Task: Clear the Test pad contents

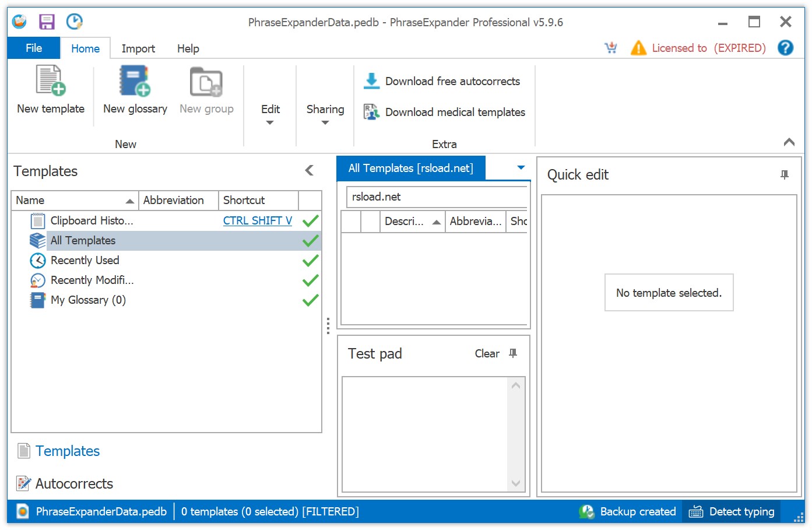Action: click(487, 353)
